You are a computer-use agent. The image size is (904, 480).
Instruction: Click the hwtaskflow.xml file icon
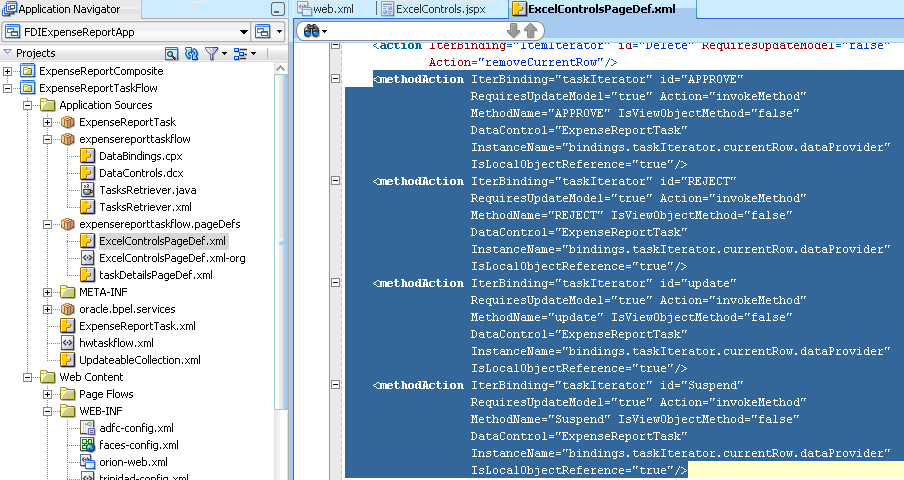[67, 343]
